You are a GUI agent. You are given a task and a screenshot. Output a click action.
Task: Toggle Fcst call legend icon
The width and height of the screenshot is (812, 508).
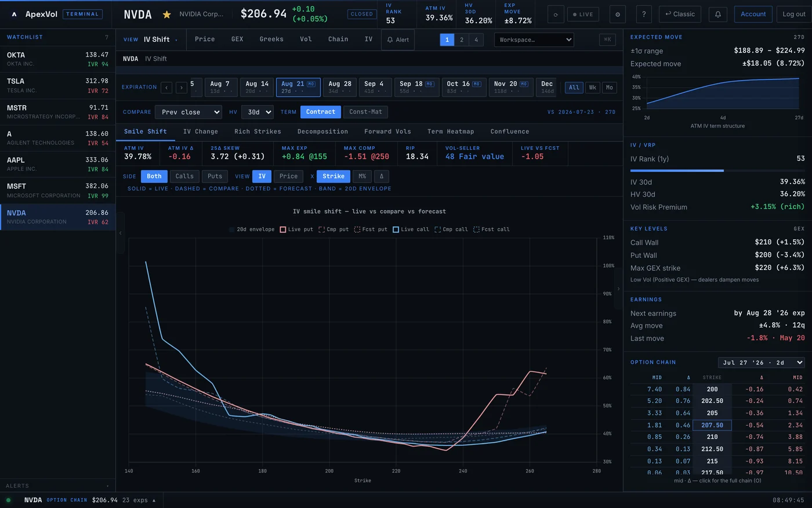[476, 229]
